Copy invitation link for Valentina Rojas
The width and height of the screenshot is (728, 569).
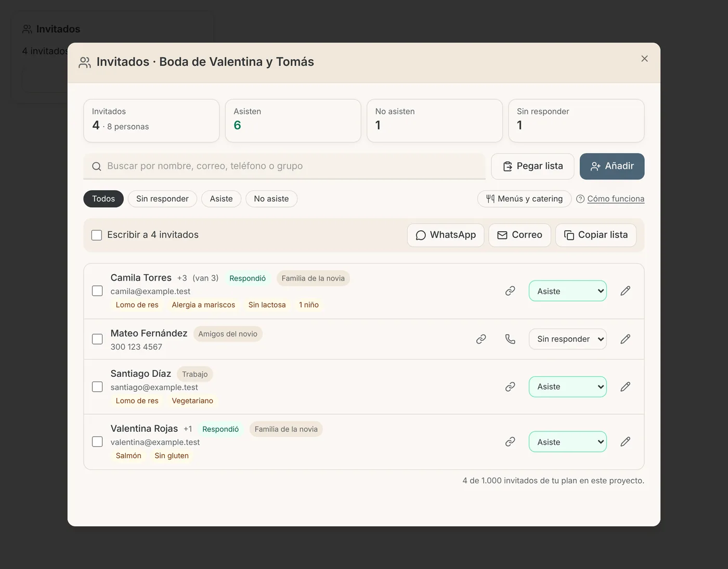tap(510, 442)
